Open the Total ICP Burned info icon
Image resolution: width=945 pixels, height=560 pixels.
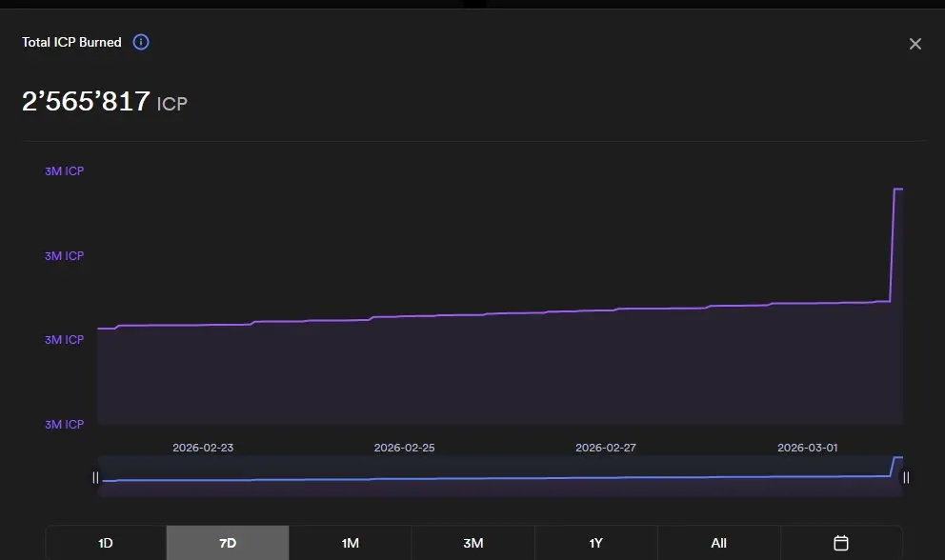(x=140, y=42)
